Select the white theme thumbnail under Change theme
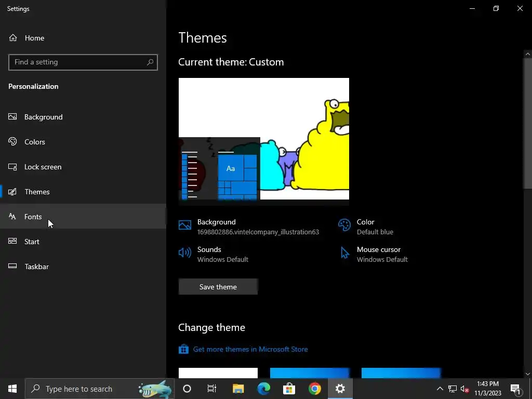Viewport: 532px width, 399px height. (x=218, y=373)
